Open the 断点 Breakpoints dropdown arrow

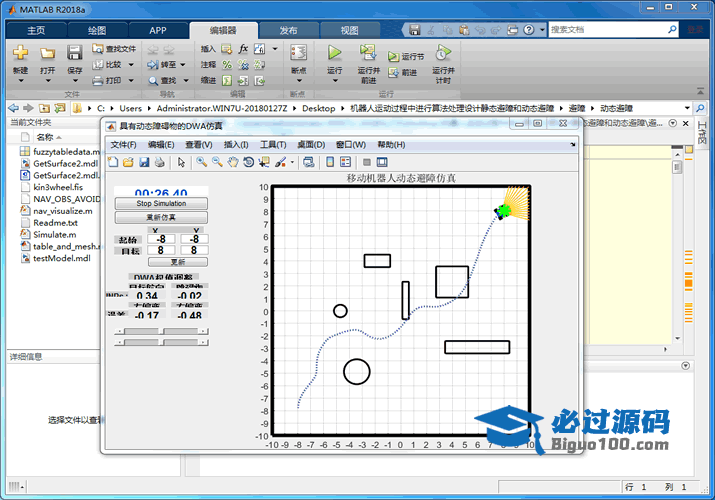coord(299,81)
